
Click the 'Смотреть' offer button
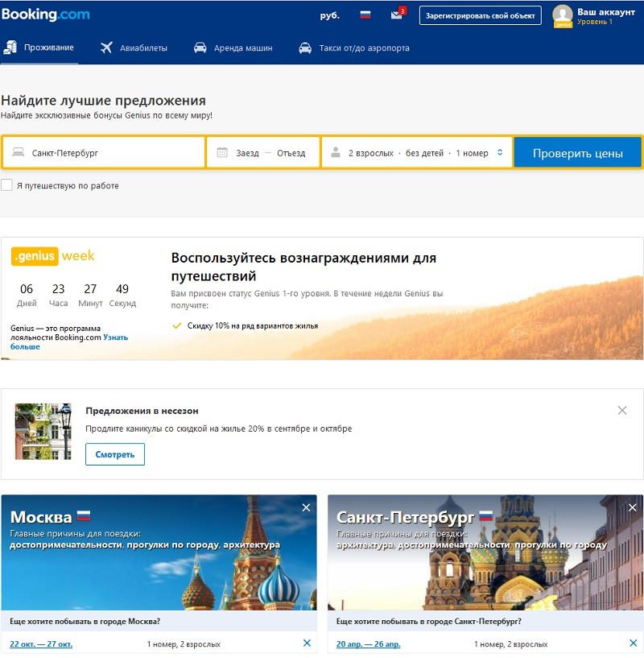pyautogui.click(x=115, y=454)
